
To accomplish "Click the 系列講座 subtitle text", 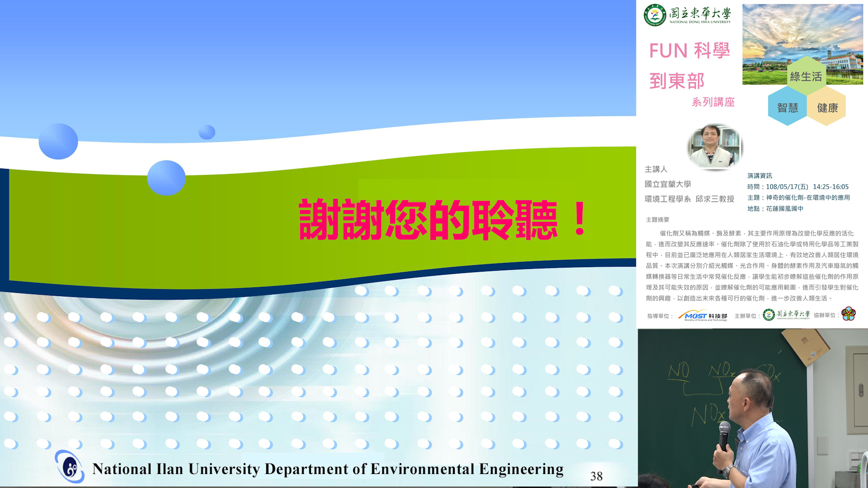I will point(713,102).
